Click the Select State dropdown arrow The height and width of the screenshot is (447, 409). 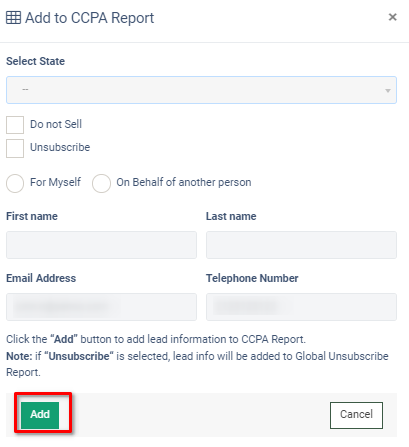pos(388,91)
